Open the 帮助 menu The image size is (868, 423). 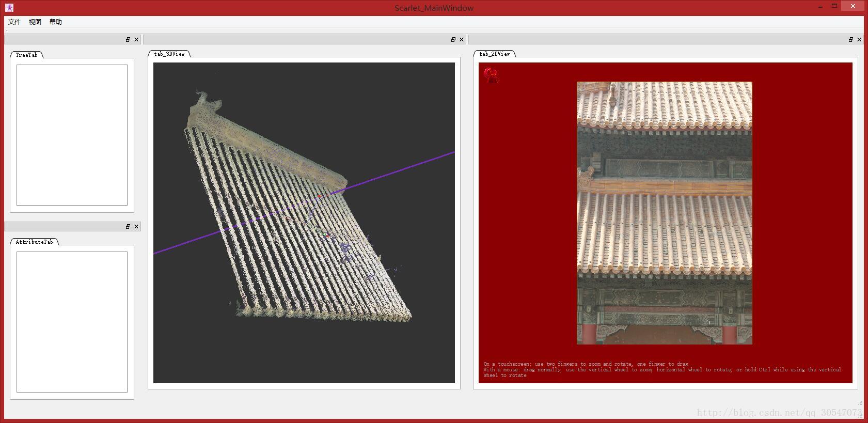[x=56, y=22]
